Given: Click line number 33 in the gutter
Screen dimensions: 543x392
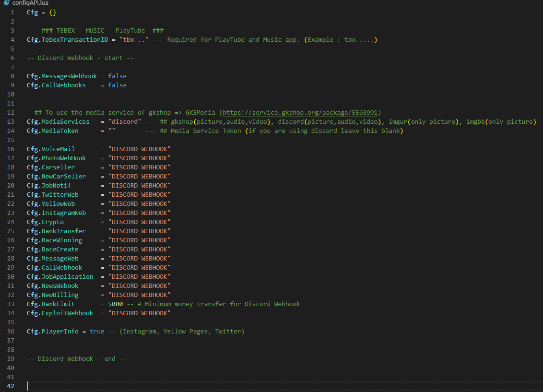Looking at the screenshot, I should [11, 304].
